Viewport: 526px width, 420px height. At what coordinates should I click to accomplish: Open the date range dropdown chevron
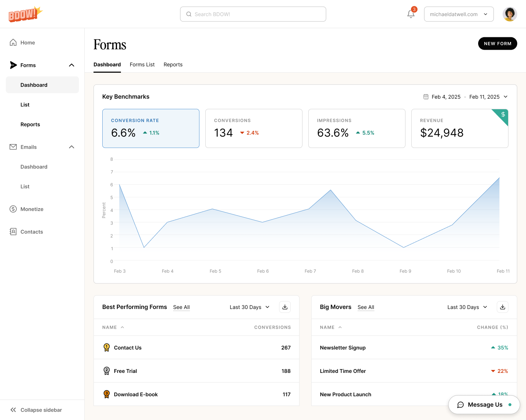pyautogui.click(x=506, y=97)
